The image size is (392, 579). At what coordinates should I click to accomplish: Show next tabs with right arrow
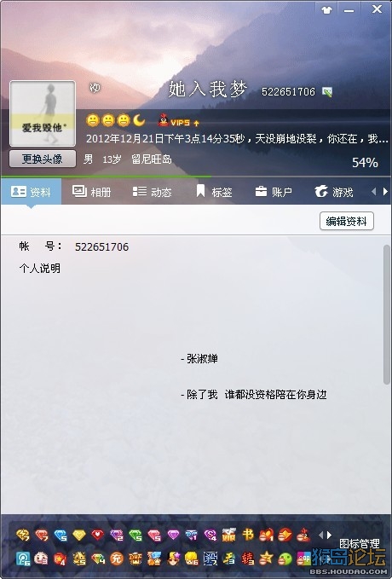[x=386, y=192]
